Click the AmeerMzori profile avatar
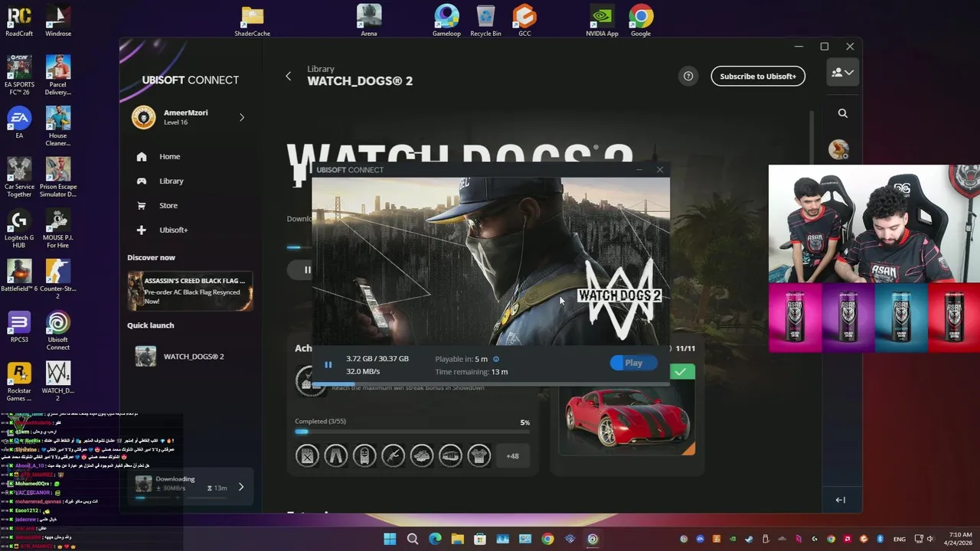The image size is (980, 551). tap(143, 117)
